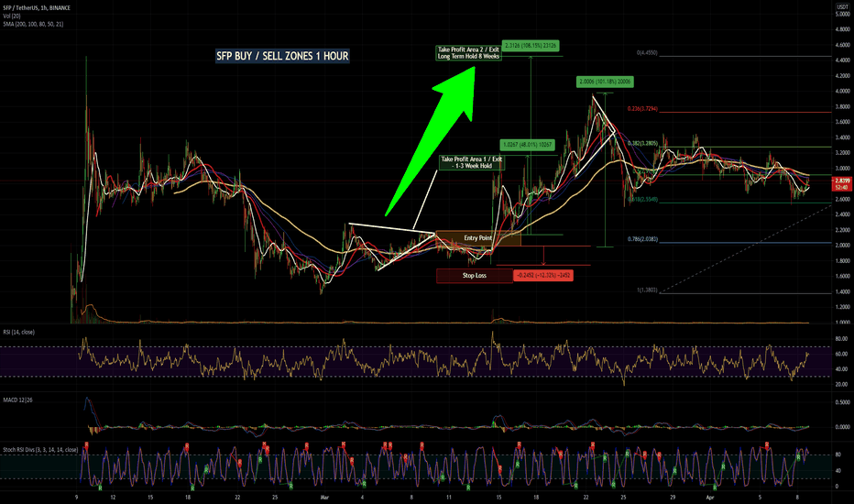Click the 1.8000 price axis value
This screenshot has width=854, height=504.
[x=842, y=261]
